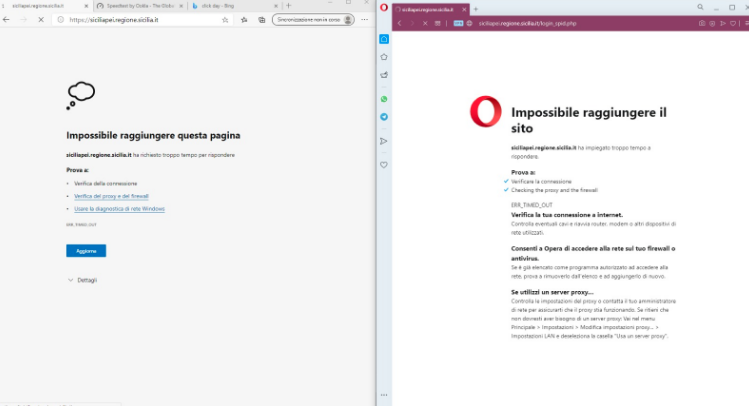Open Opera sidebar bookmarks star icon
Screen dimensions: 749x406
tap(384, 57)
